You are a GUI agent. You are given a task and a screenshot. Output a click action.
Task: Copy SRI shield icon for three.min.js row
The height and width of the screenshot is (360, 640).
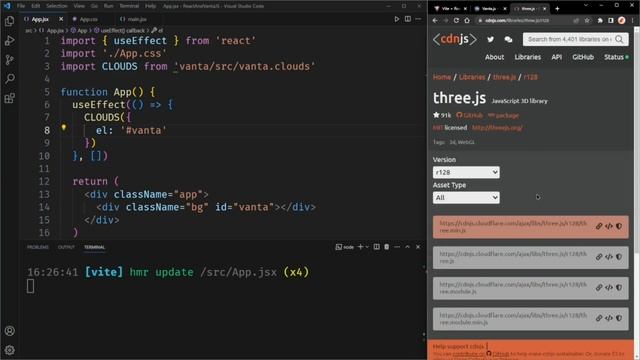coord(619,226)
